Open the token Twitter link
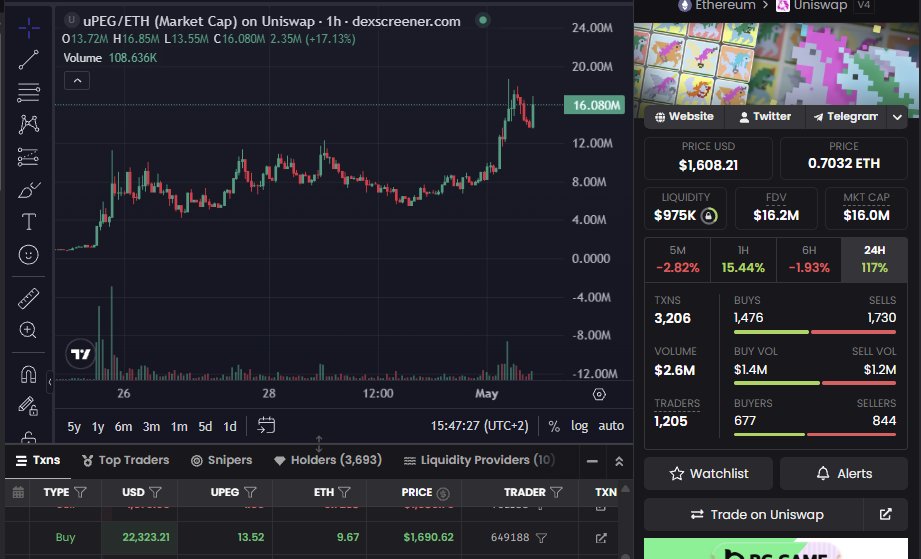921x559 pixels. point(765,117)
